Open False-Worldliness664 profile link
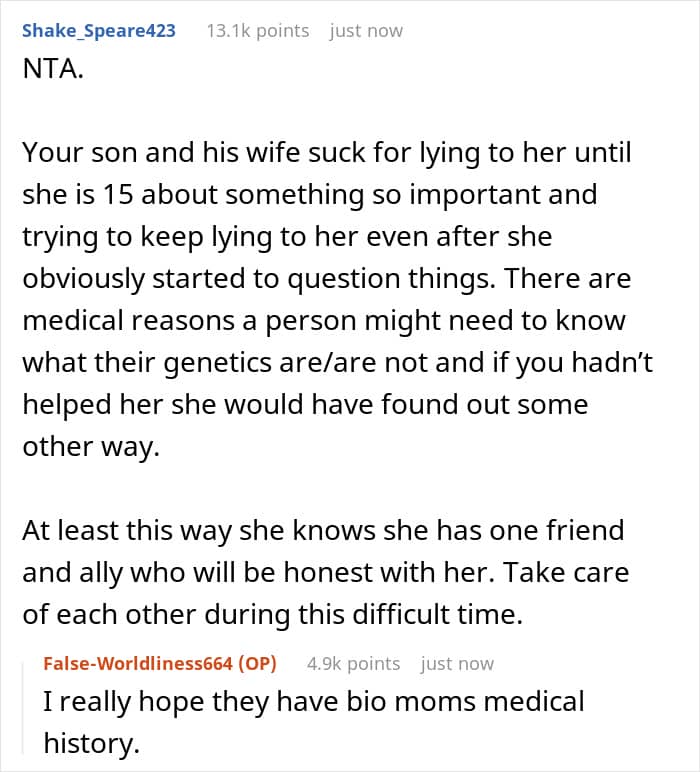Screen dimensions: 700x772 pos(137,663)
